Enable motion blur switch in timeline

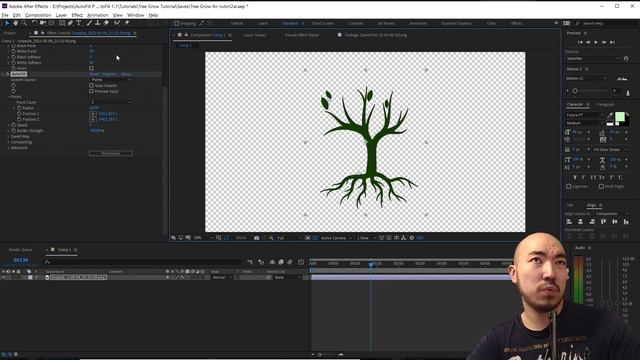point(290,262)
